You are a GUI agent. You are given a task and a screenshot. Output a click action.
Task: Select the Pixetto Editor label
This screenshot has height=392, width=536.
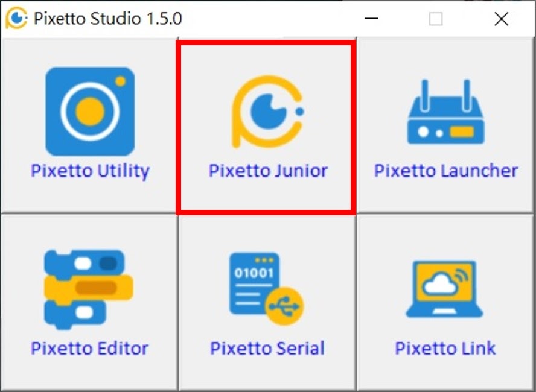coord(89,349)
